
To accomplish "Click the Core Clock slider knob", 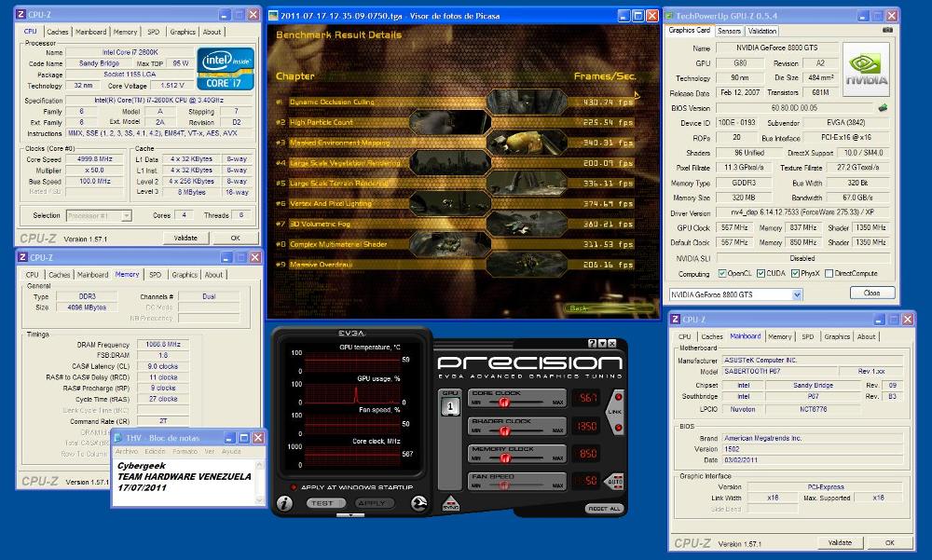I will tap(503, 402).
